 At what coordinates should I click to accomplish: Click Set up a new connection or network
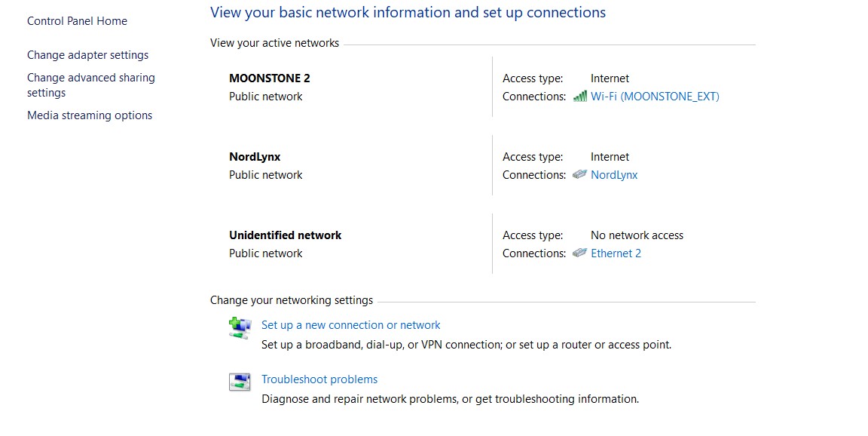click(350, 325)
